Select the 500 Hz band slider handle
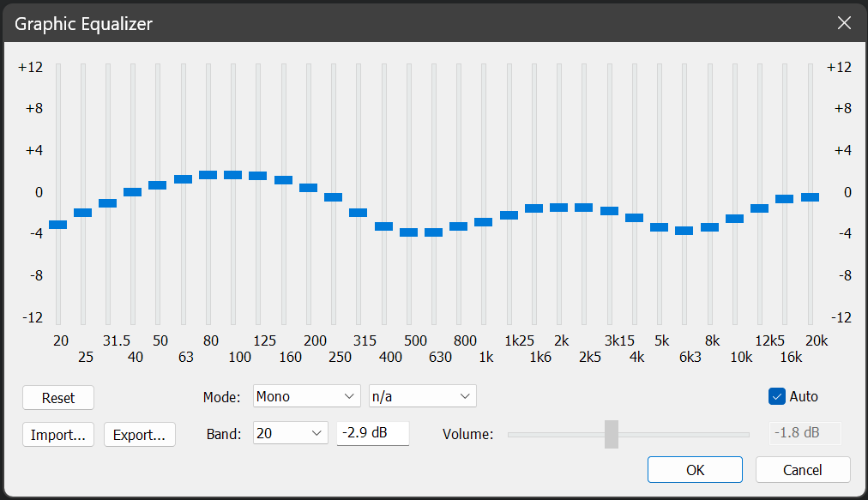Image resolution: width=868 pixels, height=500 pixels. [409, 232]
